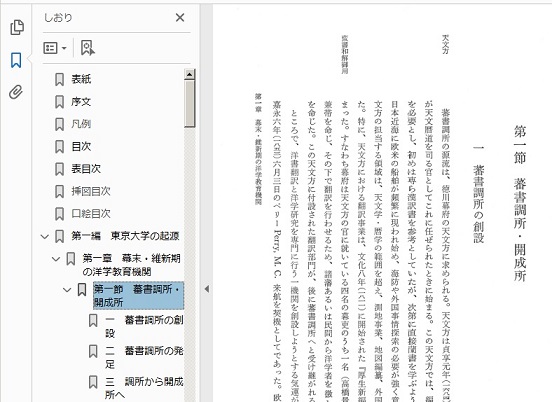Viewport: 552px width, 402px height.
Task: Open the page thumbnails panel icon
Action: 17,27
